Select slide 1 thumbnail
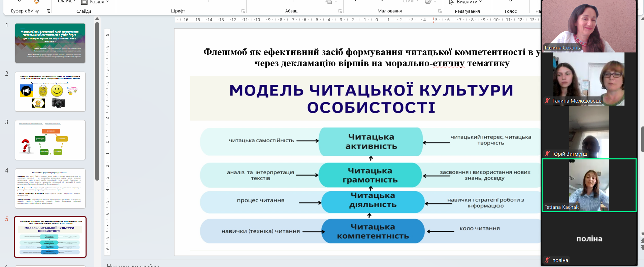Image resolution: width=644 pixels, height=267 pixels. tap(50, 43)
